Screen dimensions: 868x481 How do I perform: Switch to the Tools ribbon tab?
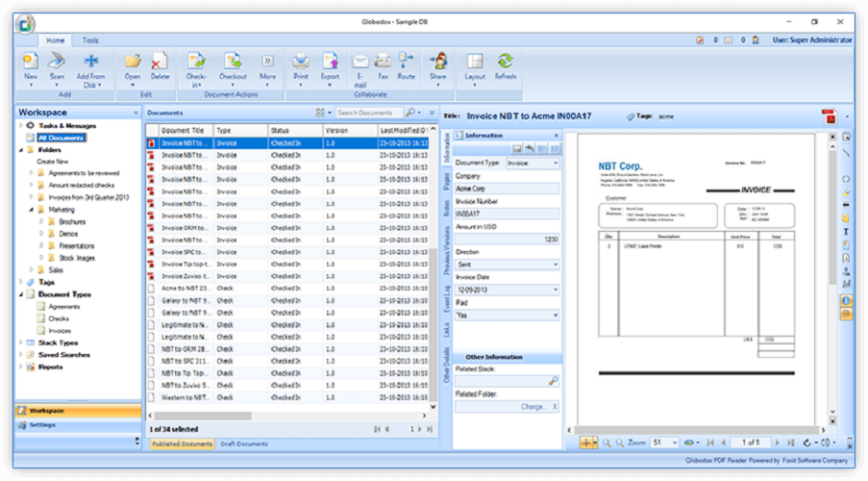pos(90,40)
